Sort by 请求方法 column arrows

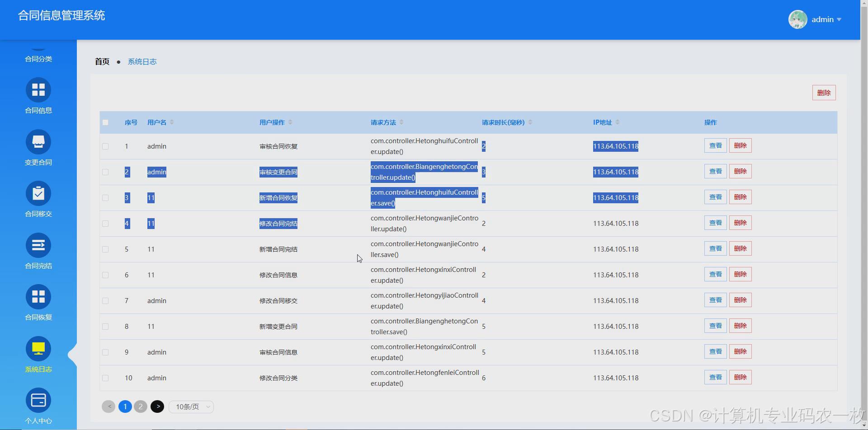coord(401,122)
